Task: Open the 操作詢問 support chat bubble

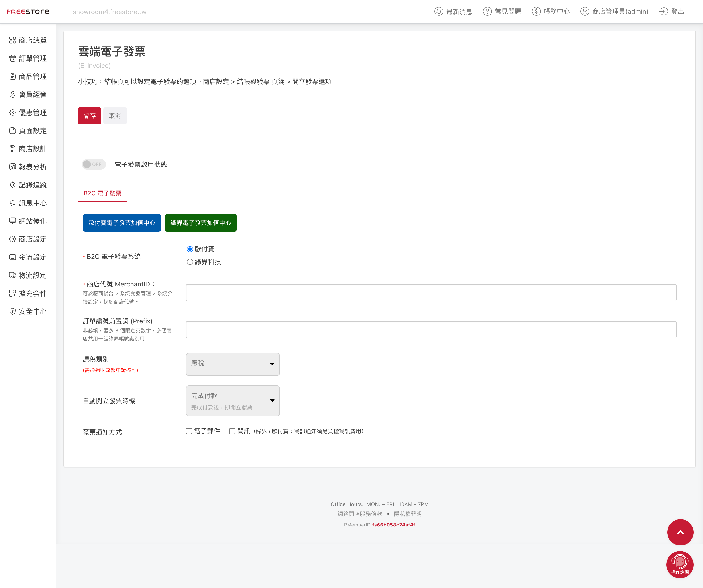Action: point(680,565)
